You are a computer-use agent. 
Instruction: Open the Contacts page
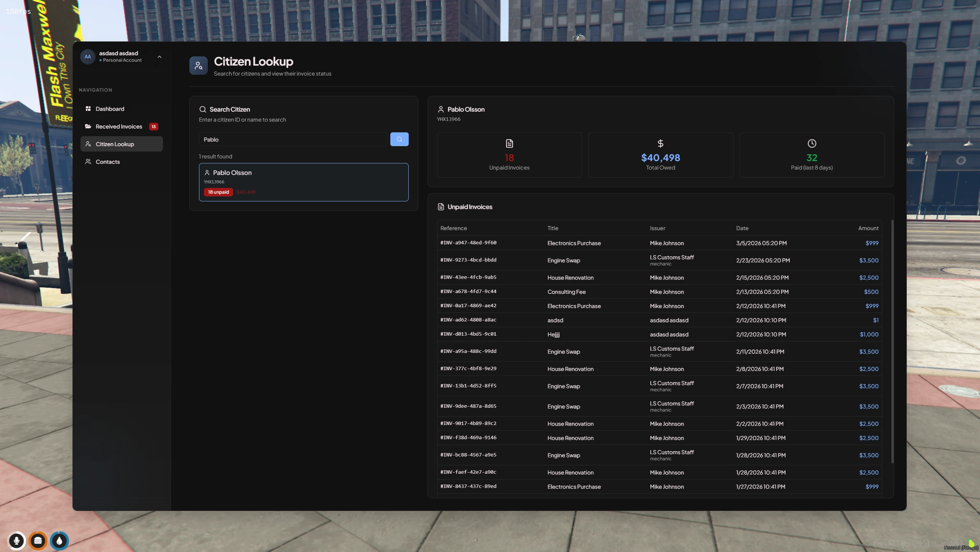tap(108, 161)
